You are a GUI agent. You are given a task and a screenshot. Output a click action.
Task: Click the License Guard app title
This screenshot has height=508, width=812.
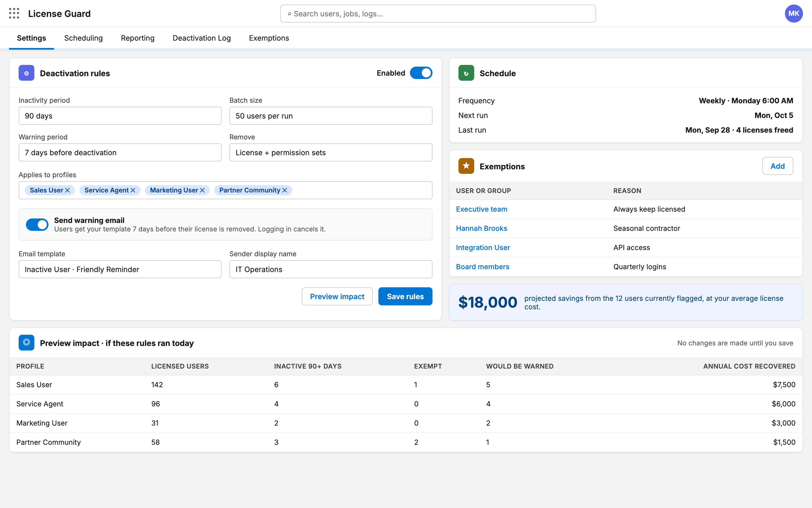click(59, 14)
